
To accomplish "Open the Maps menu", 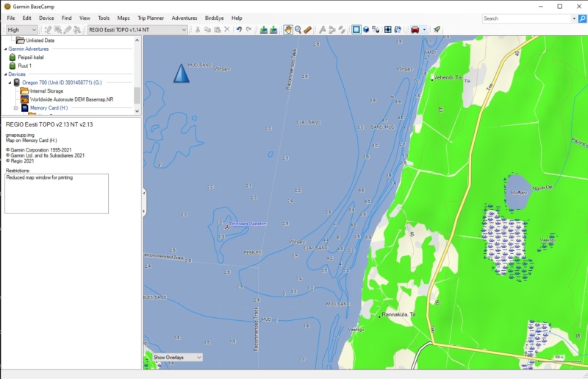I will (123, 18).
